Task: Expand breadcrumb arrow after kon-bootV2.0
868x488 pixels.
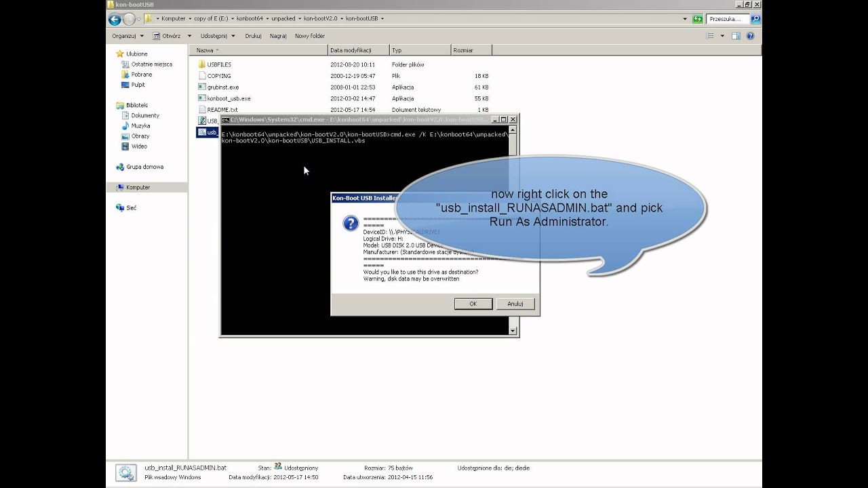Action: (341, 19)
